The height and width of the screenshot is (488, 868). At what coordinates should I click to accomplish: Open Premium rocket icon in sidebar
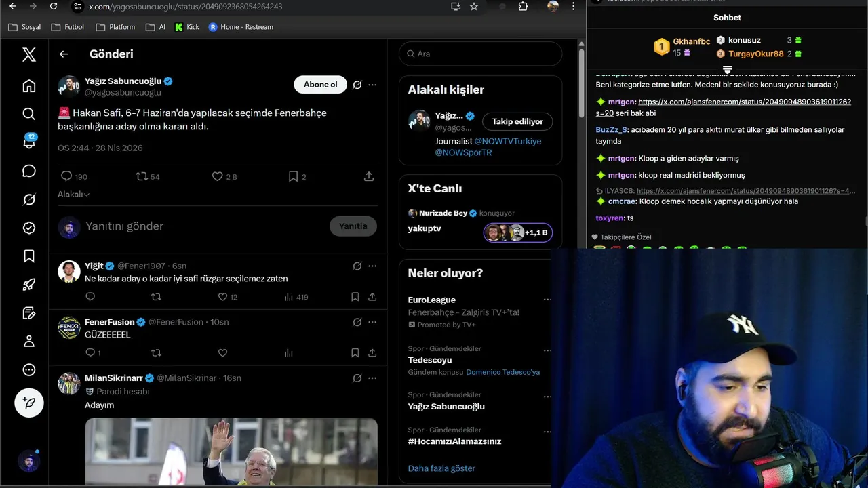[x=28, y=285]
